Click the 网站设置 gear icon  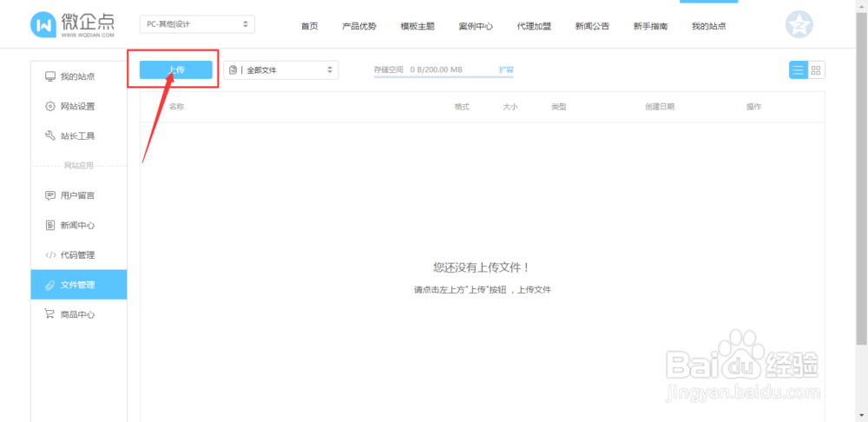[x=50, y=106]
